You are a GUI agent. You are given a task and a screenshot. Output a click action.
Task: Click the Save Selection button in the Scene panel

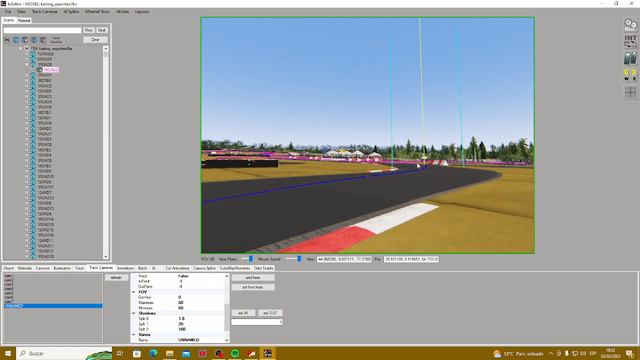click(x=56, y=40)
